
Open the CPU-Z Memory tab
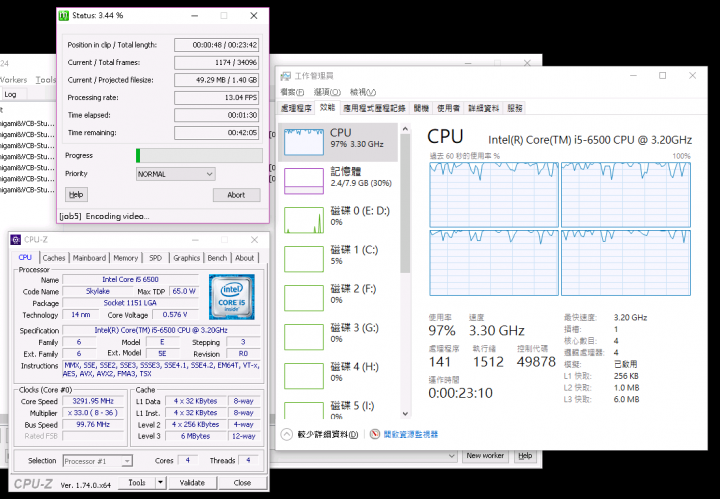(125, 258)
